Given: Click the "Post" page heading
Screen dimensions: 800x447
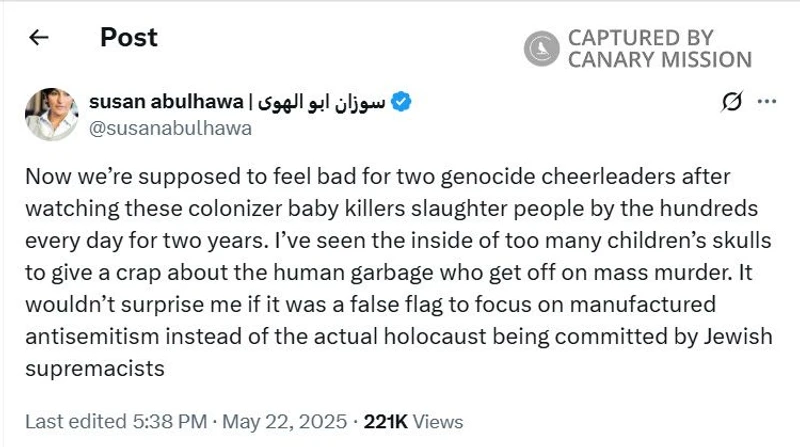Looking at the screenshot, I should (128, 38).
